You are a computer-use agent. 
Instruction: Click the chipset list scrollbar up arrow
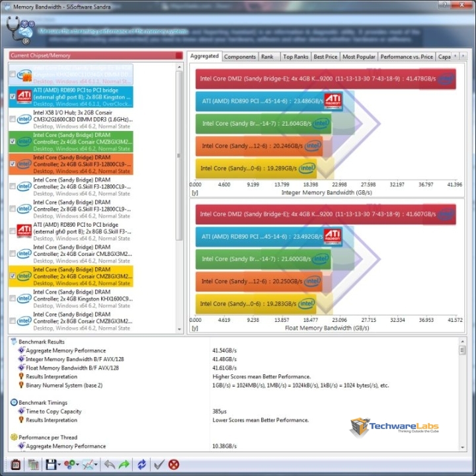(179, 67)
